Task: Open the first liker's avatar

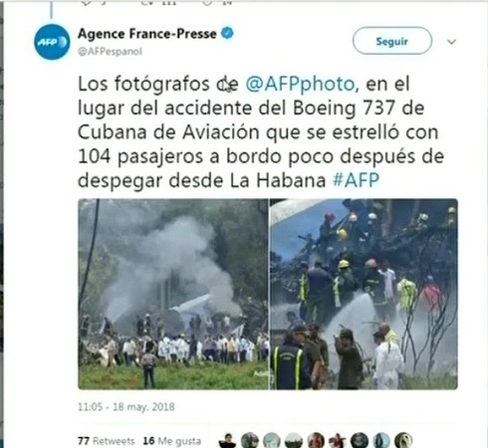Action: point(227,441)
